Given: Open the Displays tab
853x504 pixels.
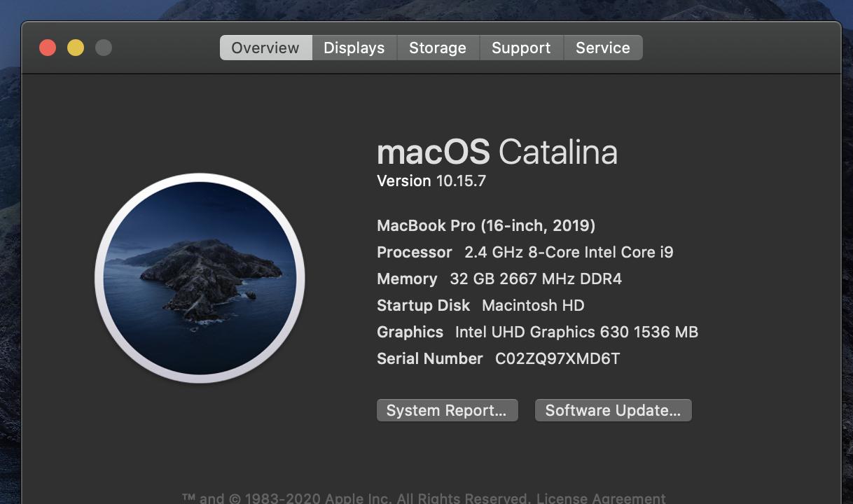Looking at the screenshot, I should pos(354,48).
